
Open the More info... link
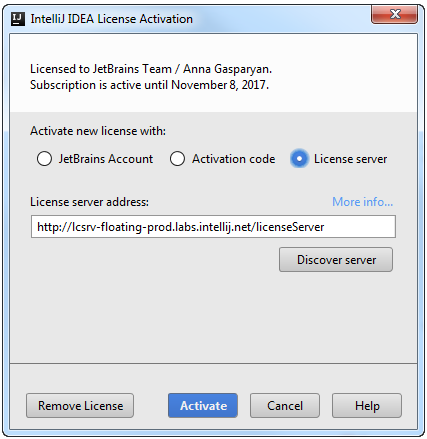363,202
